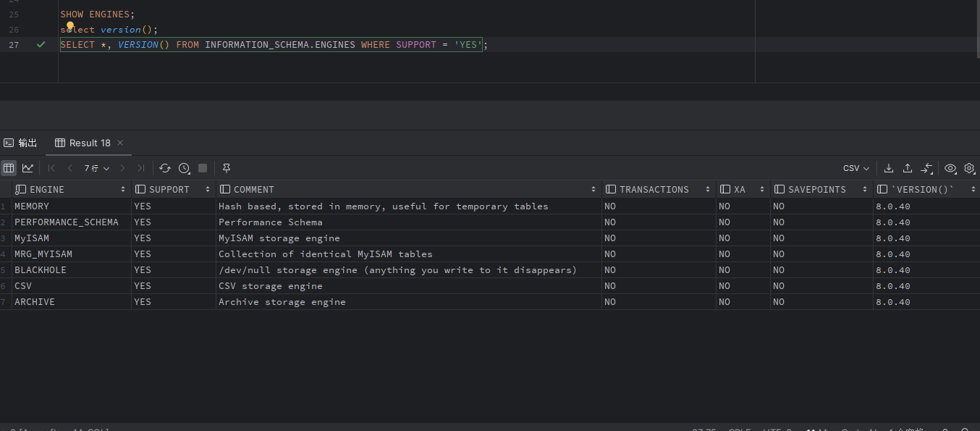The width and height of the screenshot is (980, 431).
Task: Click the compare data arrows icon
Action: click(926, 168)
